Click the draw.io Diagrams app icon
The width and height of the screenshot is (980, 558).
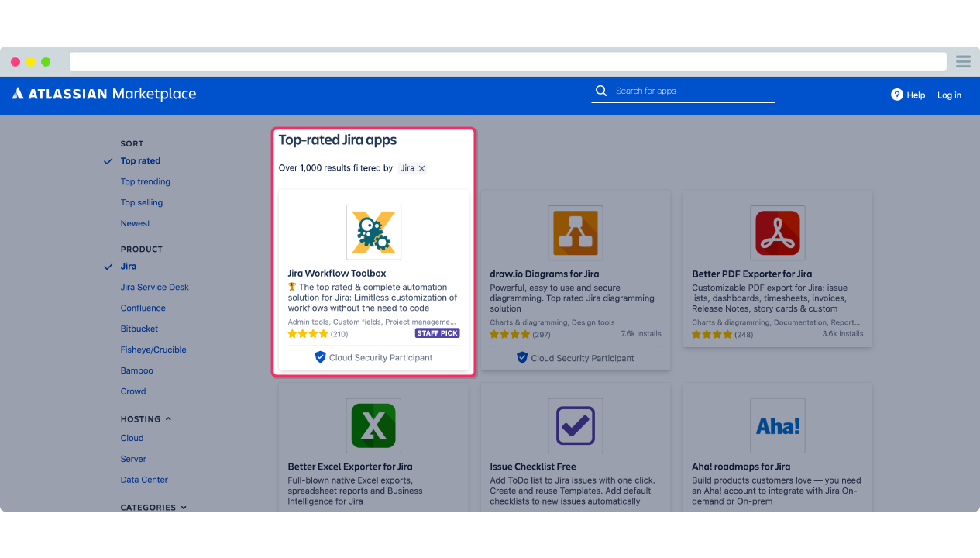coord(576,232)
